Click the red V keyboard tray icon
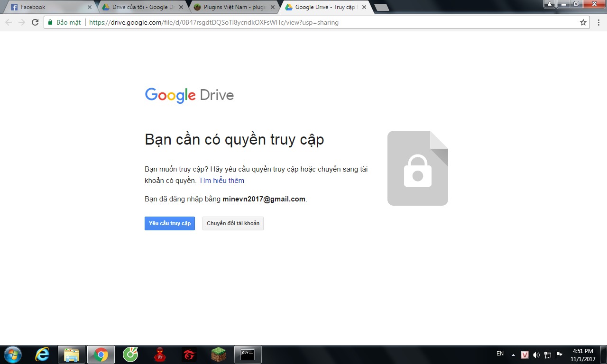 [x=525, y=355]
